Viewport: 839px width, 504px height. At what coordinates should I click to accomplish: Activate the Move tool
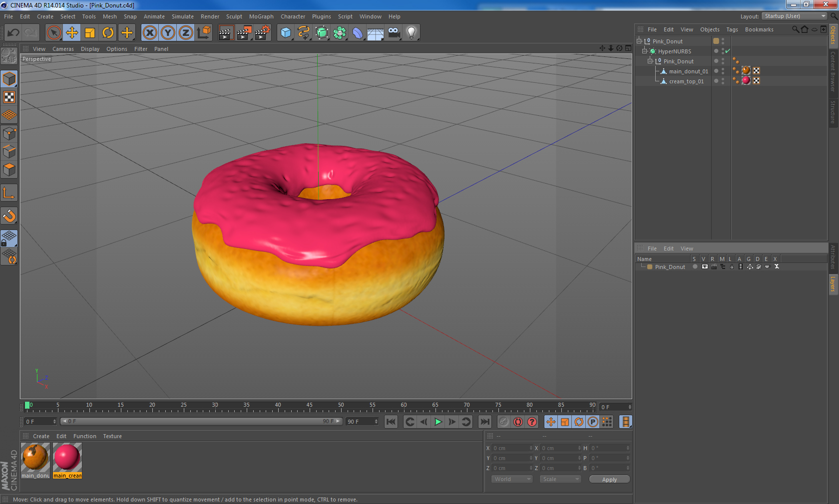[x=72, y=33]
